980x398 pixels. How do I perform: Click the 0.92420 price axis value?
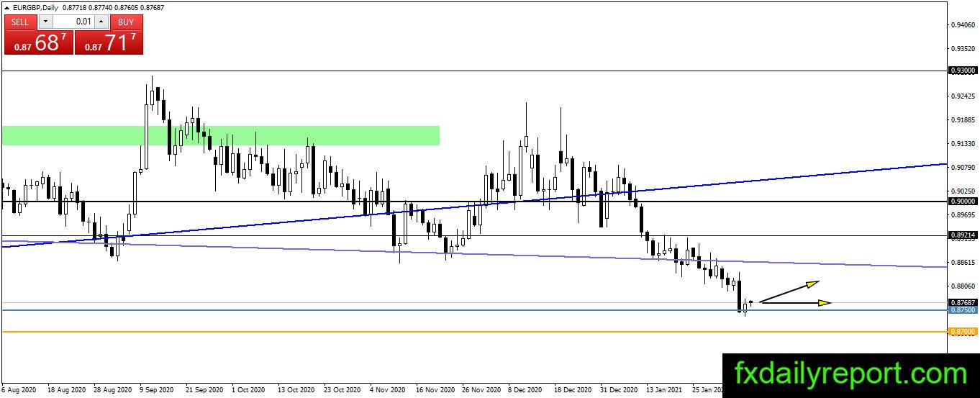(963, 96)
